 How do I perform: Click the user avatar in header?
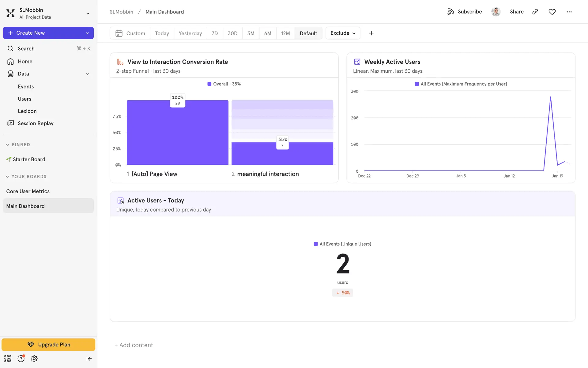click(496, 12)
